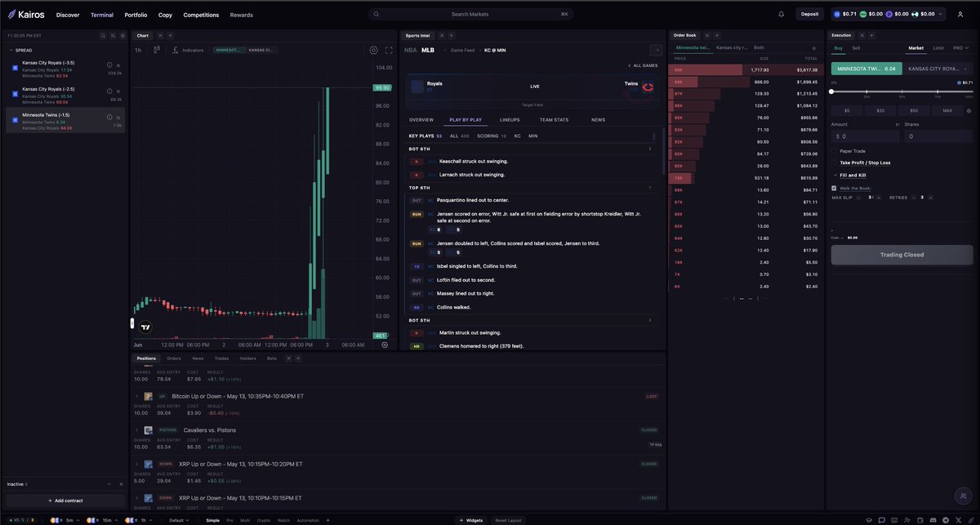980x525 pixels.
Task: Open the Discord icon in status bar
Action: pyautogui.click(x=933, y=520)
